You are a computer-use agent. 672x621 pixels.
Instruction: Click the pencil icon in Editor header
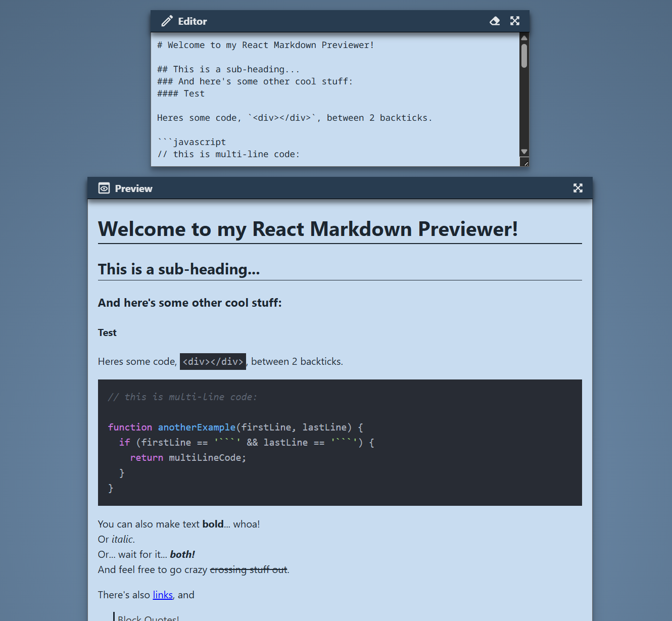click(167, 21)
